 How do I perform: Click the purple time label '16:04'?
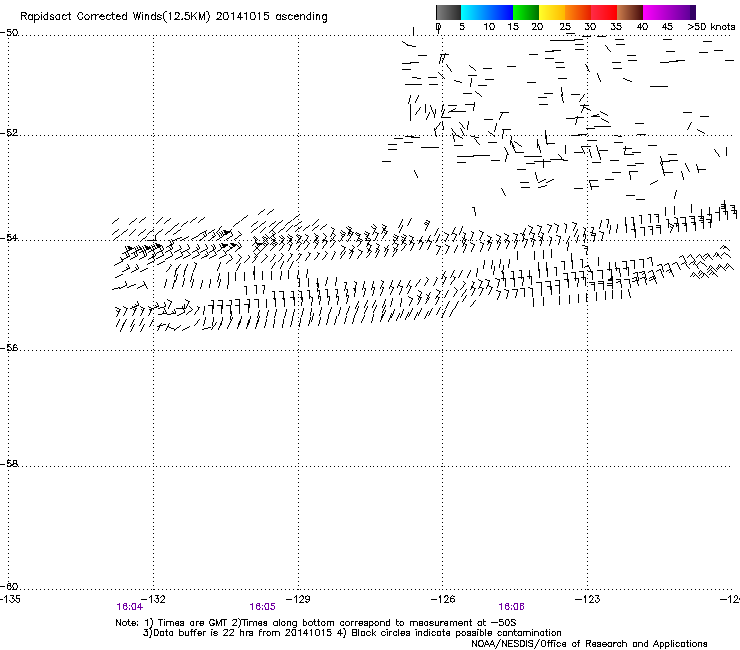click(x=129, y=607)
